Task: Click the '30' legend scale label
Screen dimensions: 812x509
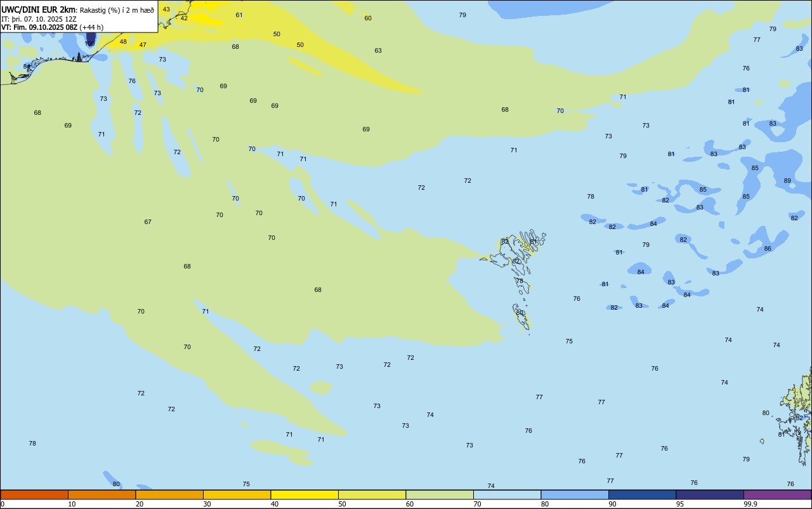Action: point(207,504)
